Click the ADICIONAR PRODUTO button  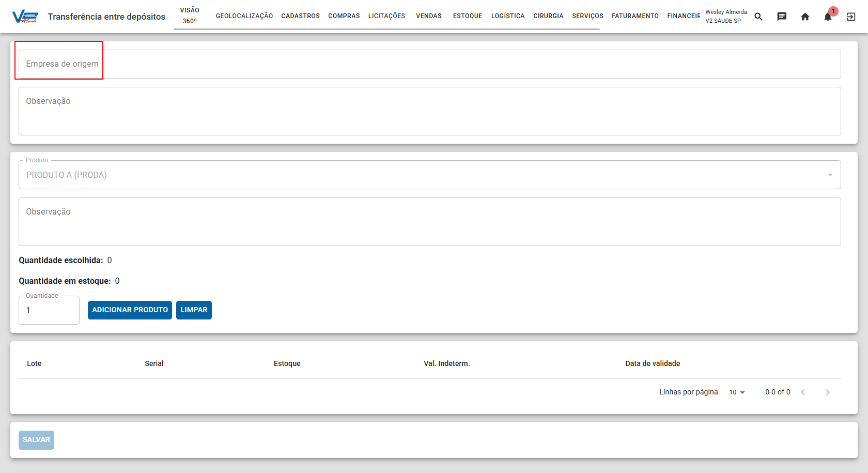click(x=130, y=310)
